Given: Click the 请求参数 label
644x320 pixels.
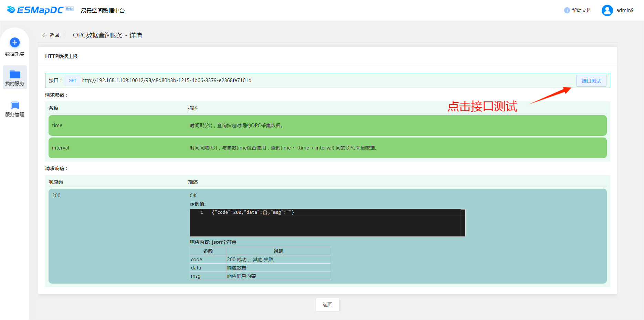Looking at the screenshot, I should tap(56, 95).
